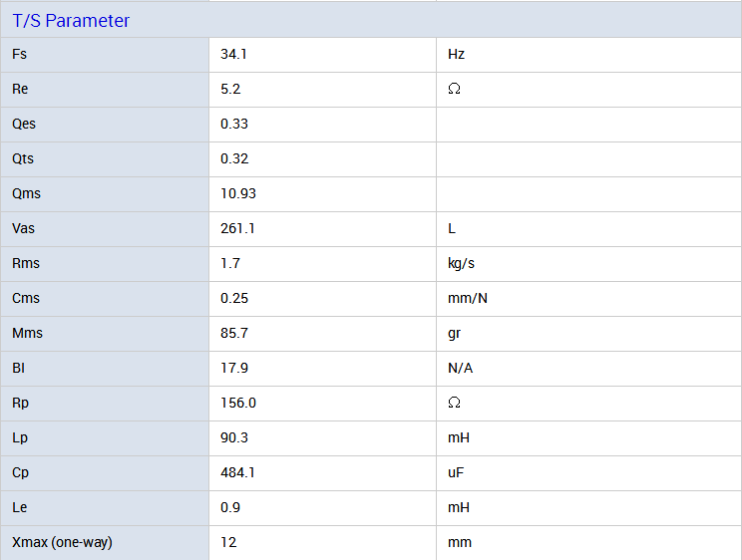This screenshot has width=742, height=560.
Task: Click the mm/N unit cell
Action: pos(468,298)
